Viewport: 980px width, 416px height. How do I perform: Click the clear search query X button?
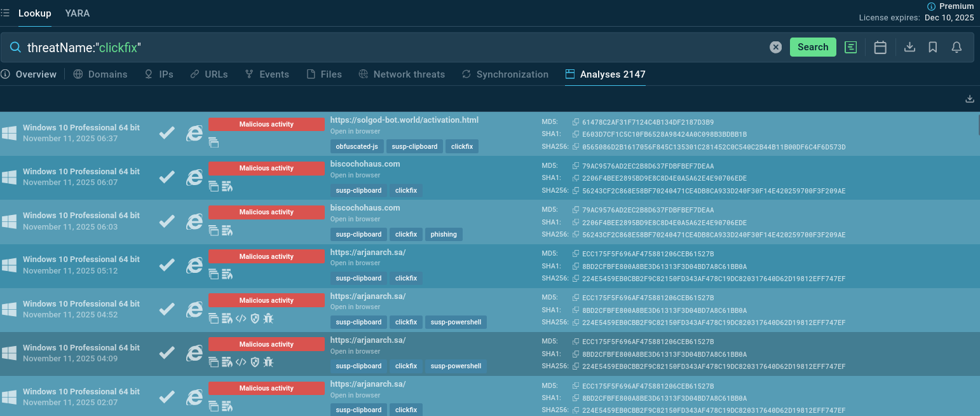point(775,47)
